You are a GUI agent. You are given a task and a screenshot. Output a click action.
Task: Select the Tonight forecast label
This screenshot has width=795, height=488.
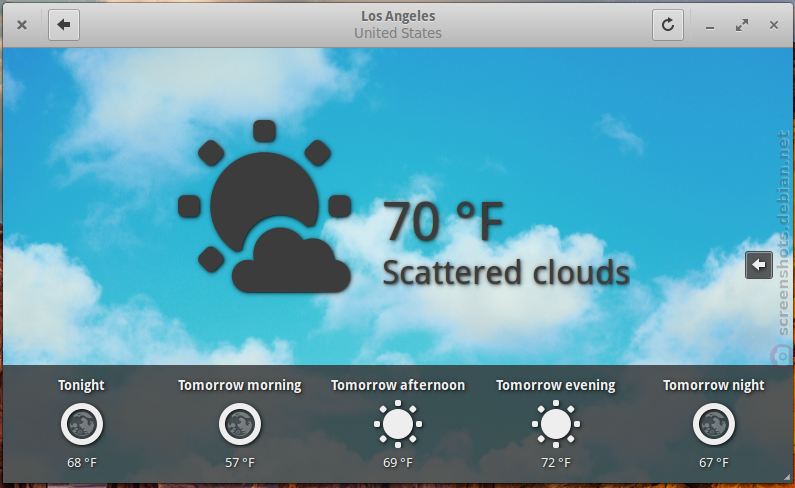pos(81,385)
